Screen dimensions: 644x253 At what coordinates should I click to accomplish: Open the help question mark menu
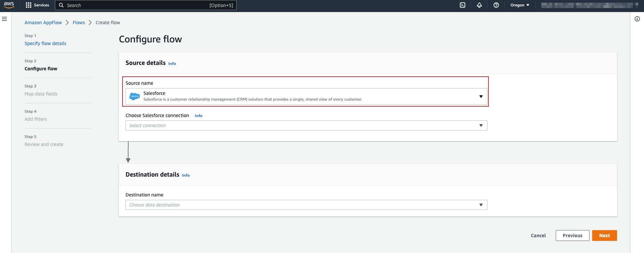click(496, 5)
